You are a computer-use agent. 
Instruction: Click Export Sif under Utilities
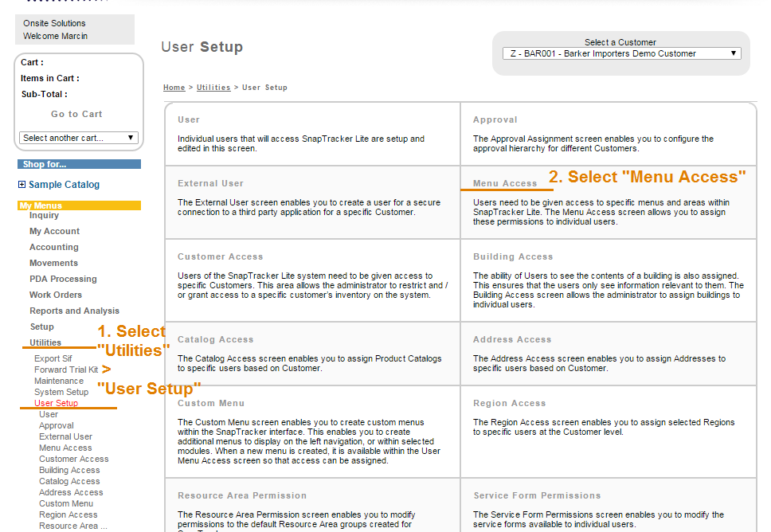[53, 358]
